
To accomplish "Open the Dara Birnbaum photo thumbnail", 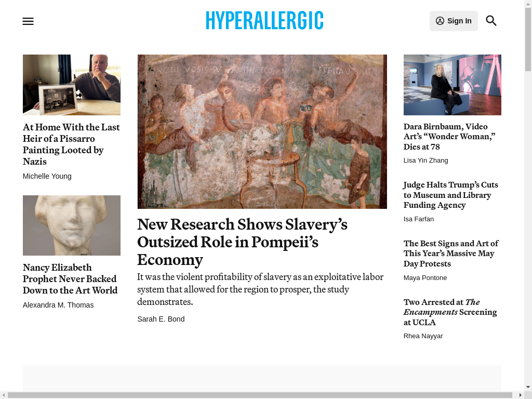I will click(453, 85).
